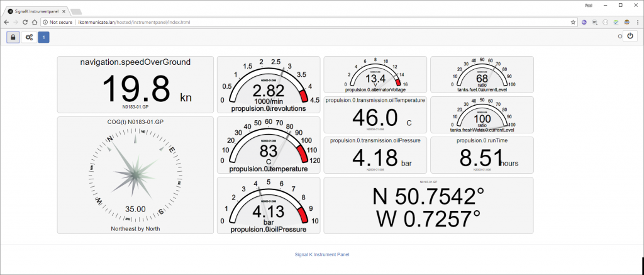644x275 pixels.
Task: Click the propulsion revolutions gauge
Action: pos(268,84)
